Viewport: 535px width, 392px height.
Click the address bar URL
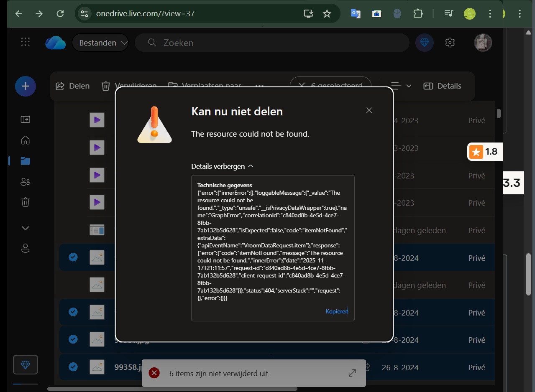[x=146, y=14]
